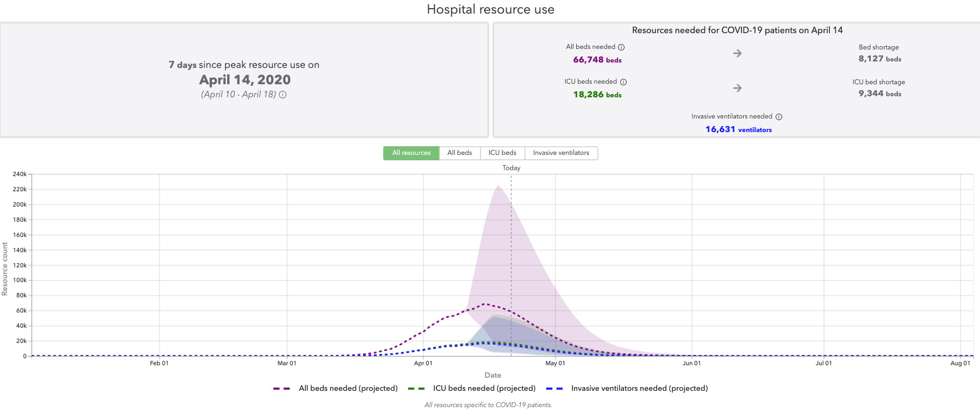980x412 pixels.
Task: Click info icon next to Invasive ventilators needed
Action: coord(779,117)
